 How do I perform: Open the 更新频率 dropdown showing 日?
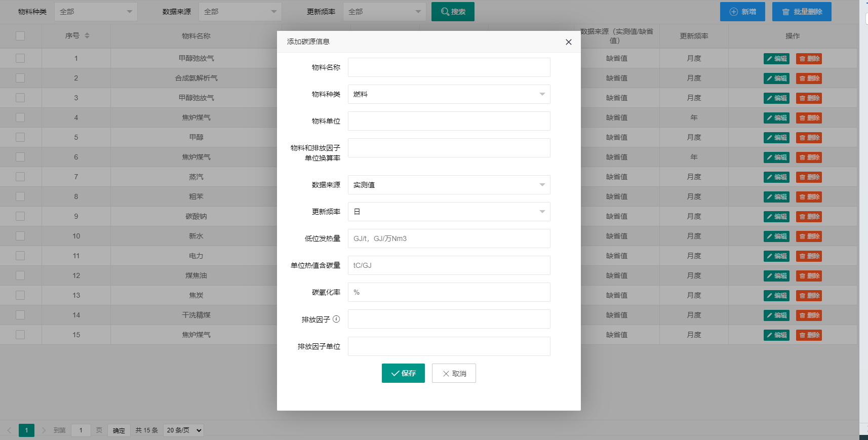point(449,212)
